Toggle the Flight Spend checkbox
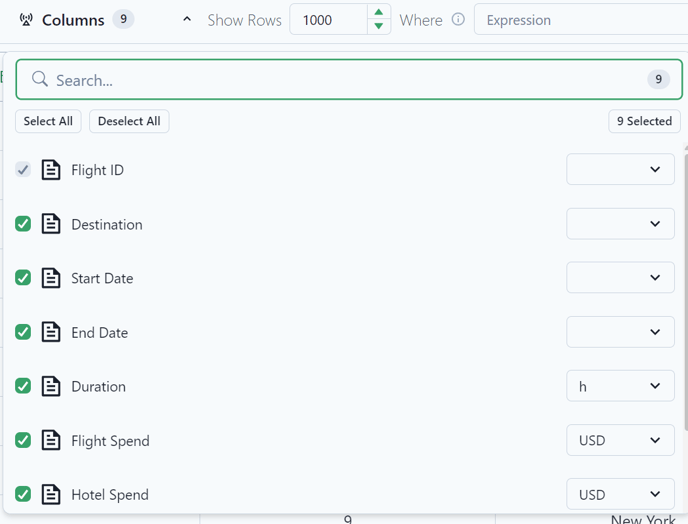Viewport: 688px width, 524px height. pos(23,440)
